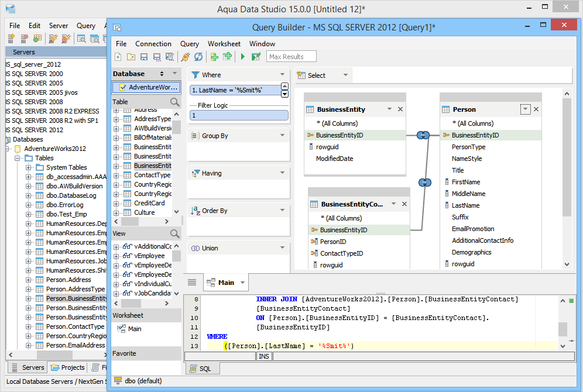Click green Add plus table icon
Image resolution: width=583 pixels, height=392 pixels.
(x=227, y=57)
